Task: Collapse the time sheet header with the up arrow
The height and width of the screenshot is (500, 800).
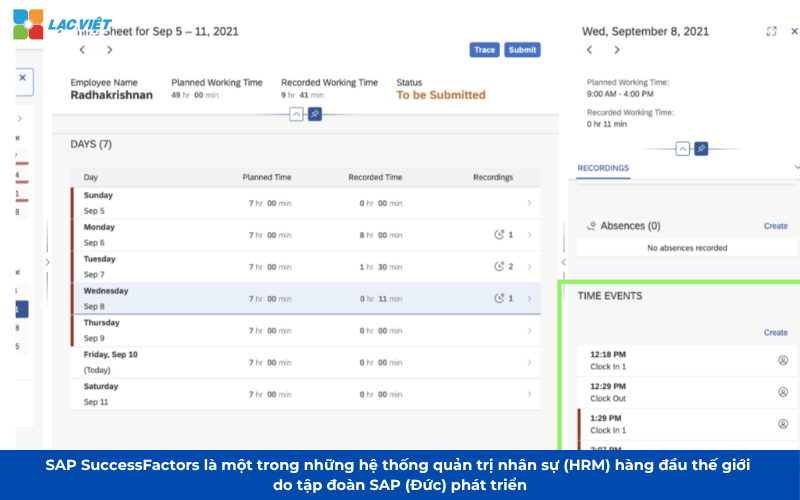Action: point(296,114)
